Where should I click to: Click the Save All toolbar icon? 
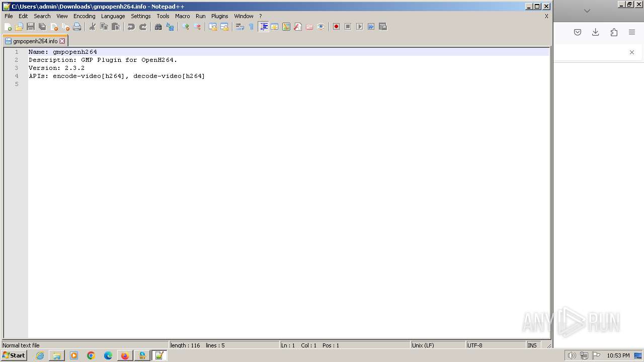point(42,27)
